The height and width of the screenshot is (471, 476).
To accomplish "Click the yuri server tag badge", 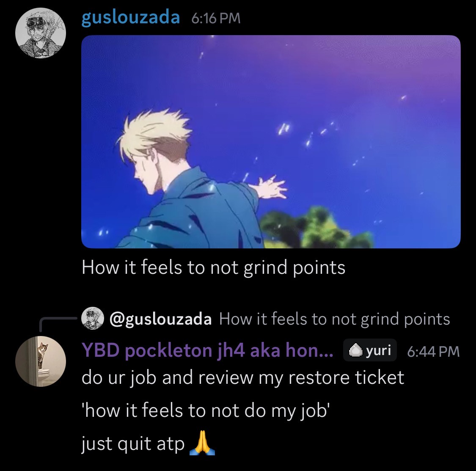I will coord(370,350).
